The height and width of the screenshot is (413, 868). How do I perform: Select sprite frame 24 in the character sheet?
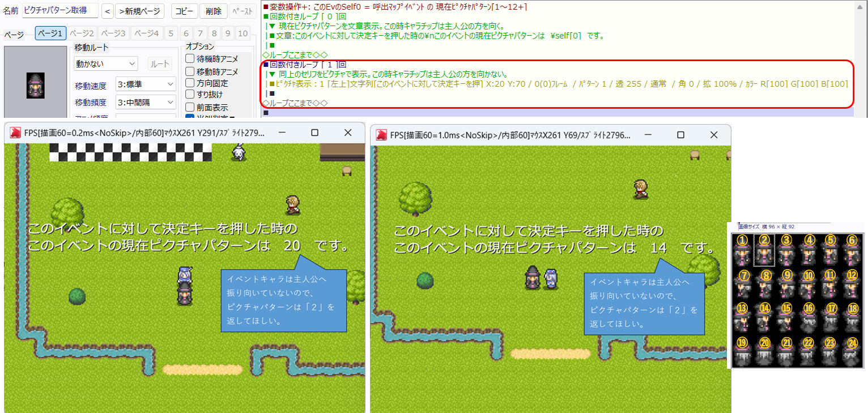(852, 351)
